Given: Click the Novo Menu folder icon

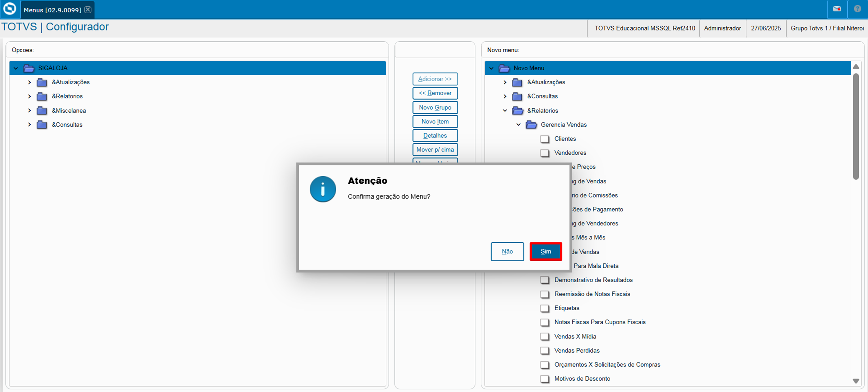Looking at the screenshot, I should pyautogui.click(x=504, y=68).
